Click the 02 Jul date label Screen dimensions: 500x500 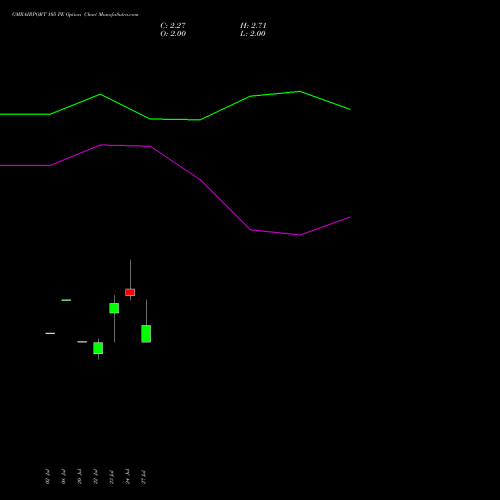click(47, 477)
